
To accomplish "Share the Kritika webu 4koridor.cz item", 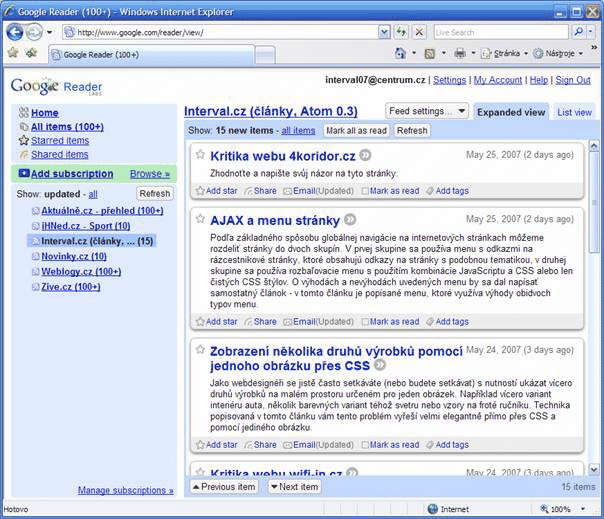I will (261, 191).
